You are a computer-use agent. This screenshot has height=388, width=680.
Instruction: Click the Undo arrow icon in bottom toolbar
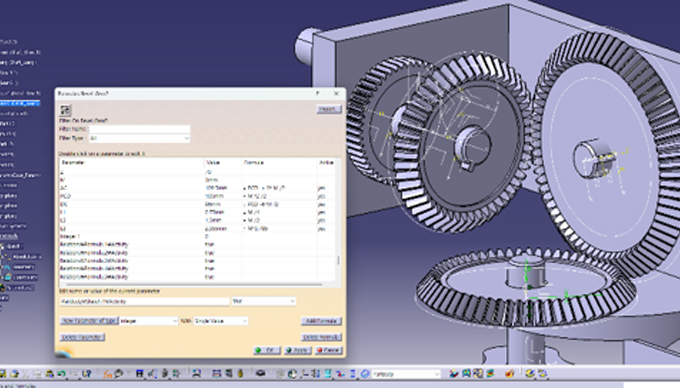[62, 373]
